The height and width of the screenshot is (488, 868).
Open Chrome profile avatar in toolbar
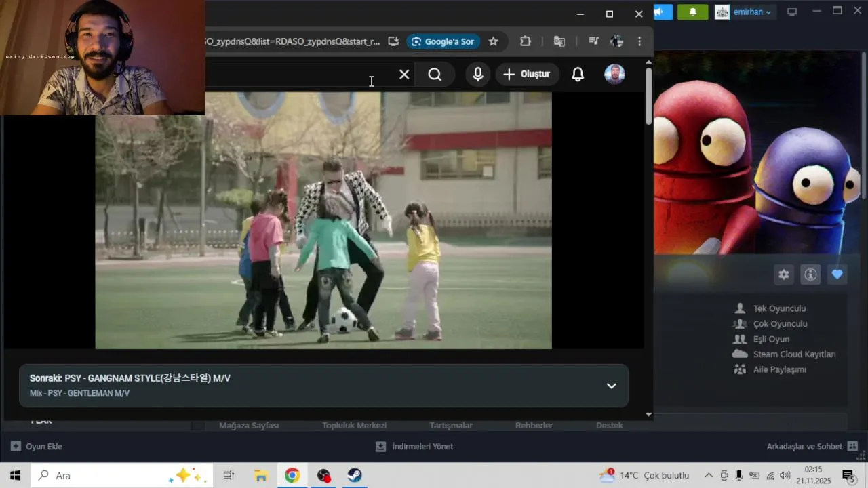[616, 41]
